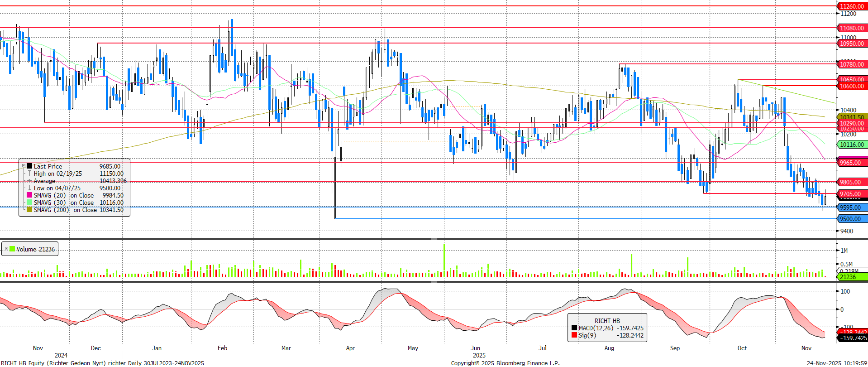Click the Low on 04/07/25 marker icon
Image resolution: width=868 pixels, height=367 pixels.
click(x=29, y=188)
